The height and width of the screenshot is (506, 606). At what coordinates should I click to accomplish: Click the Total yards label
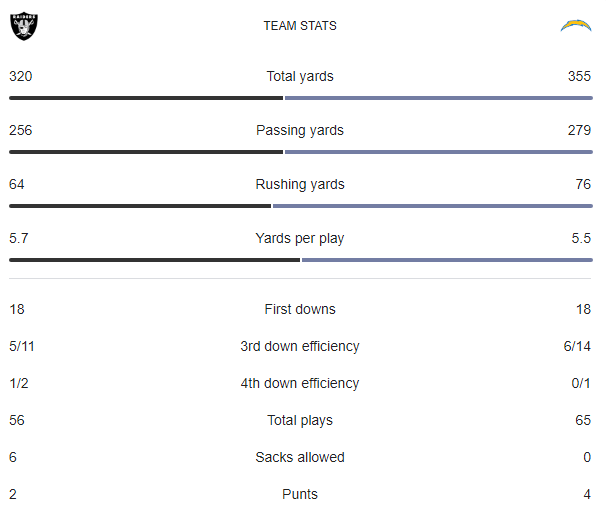[x=300, y=76]
